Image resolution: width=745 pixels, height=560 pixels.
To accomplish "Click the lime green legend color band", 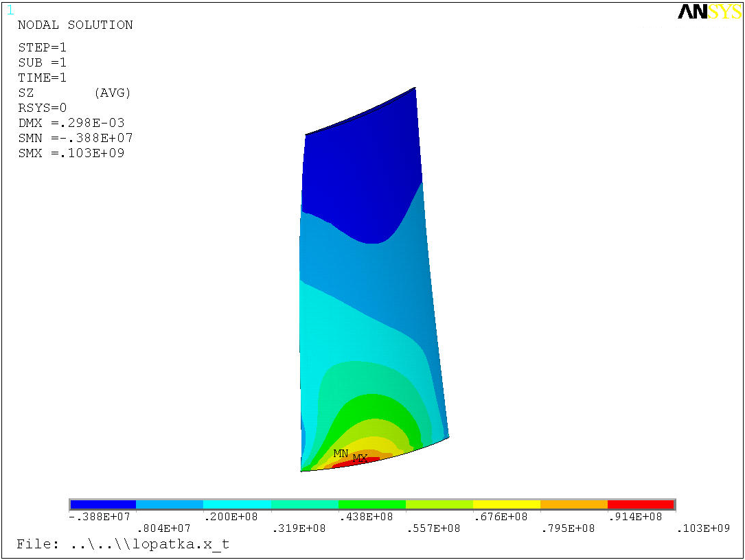I will [x=439, y=504].
